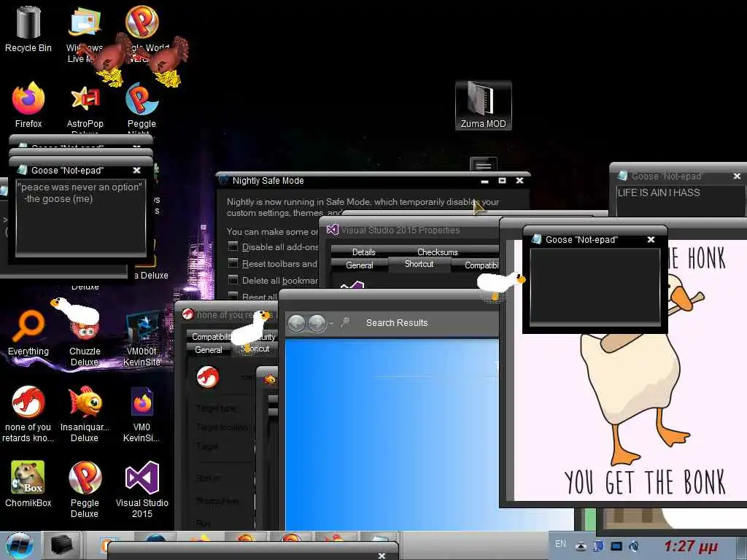Close the LIFE IS AIN I HASS notepad
Image resolution: width=747 pixels, height=560 pixels.
[x=737, y=176]
